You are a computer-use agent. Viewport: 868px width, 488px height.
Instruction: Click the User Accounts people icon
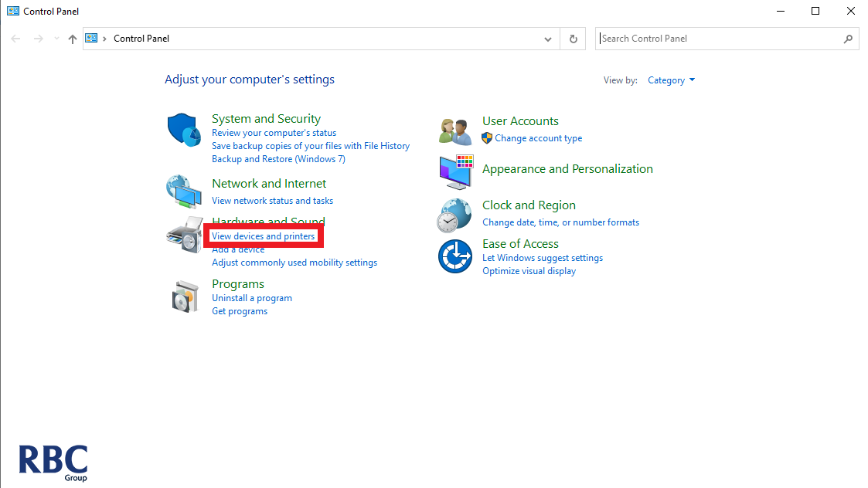tap(455, 131)
